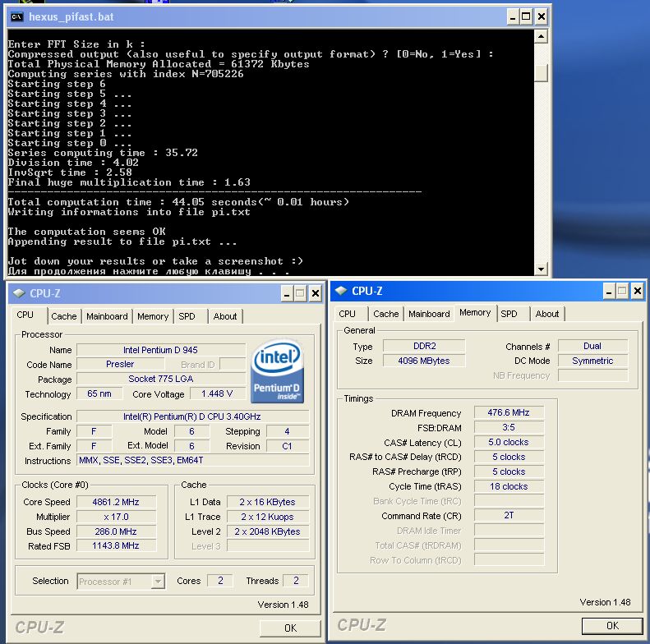Image resolution: width=650 pixels, height=644 pixels.
Task: Click the Revision value C1
Action: point(288,446)
